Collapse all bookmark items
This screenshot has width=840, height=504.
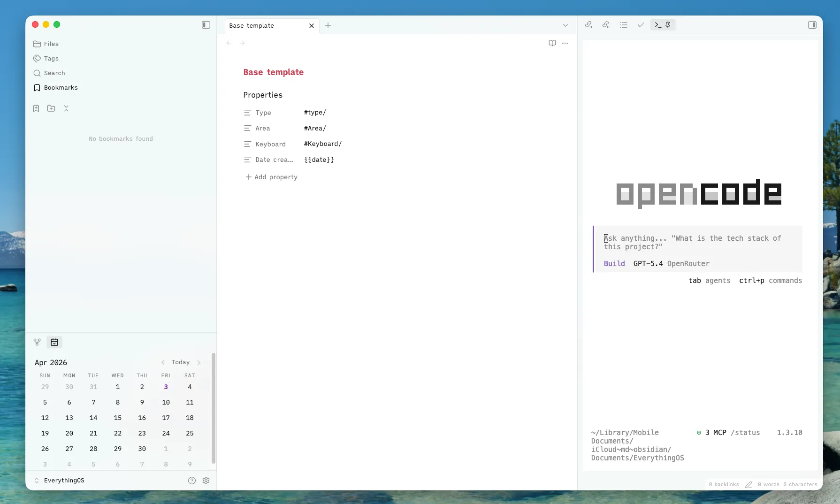click(66, 108)
